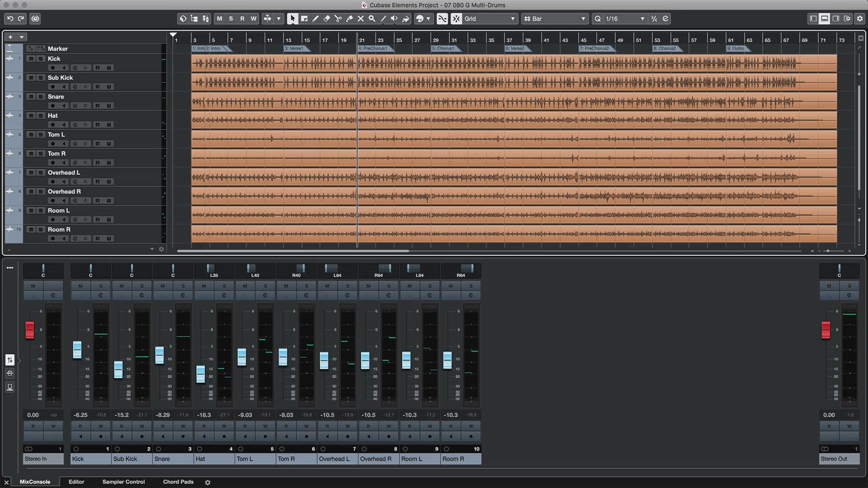Click the Snare track waveform icon
Viewport: 868px width, 488px height.
point(9,96)
